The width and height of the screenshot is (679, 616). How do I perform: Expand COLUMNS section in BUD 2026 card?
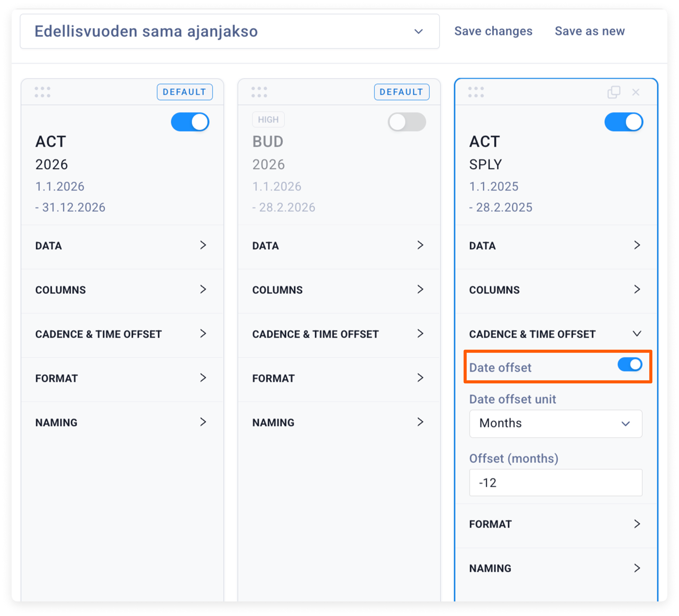point(339,290)
